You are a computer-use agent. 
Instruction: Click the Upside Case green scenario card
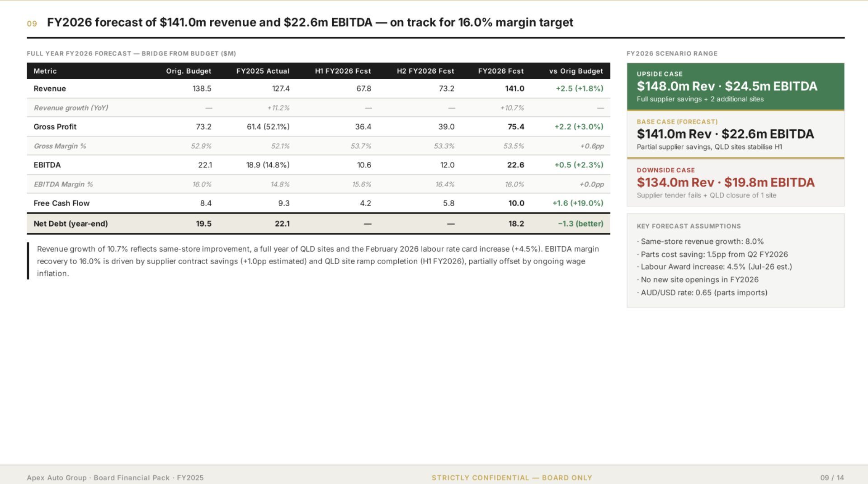pyautogui.click(x=736, y=86)
